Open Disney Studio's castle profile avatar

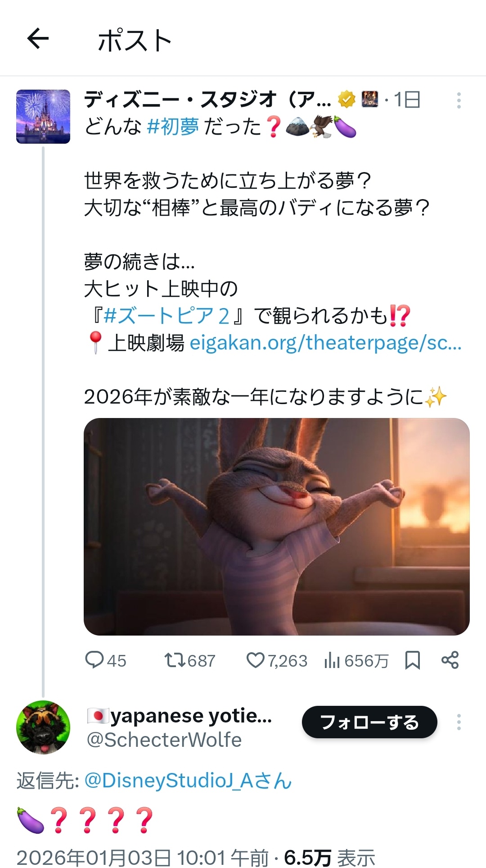click(x=43, y=117)
